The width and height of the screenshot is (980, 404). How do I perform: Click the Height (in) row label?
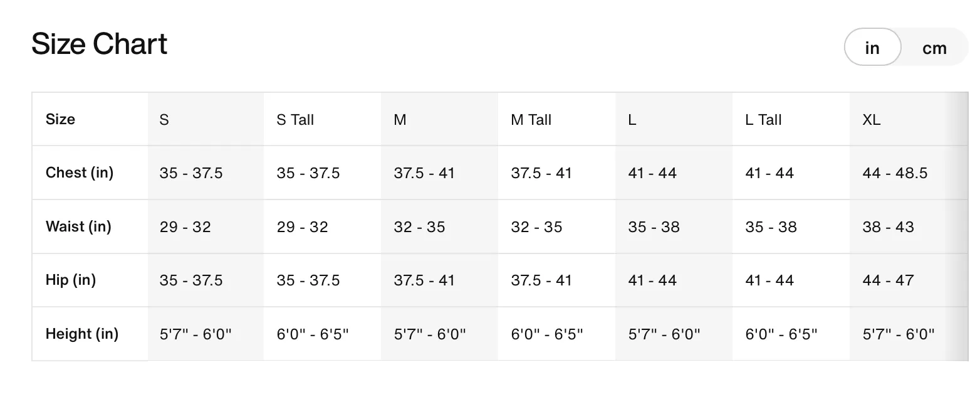click(x=82, y=334)
